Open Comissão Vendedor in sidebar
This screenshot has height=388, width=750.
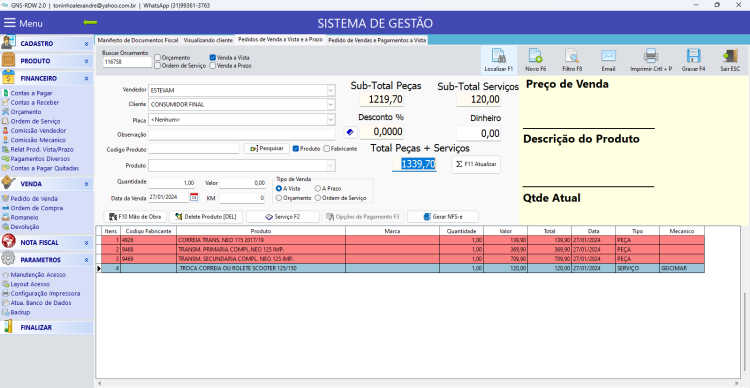coord(38,131)
